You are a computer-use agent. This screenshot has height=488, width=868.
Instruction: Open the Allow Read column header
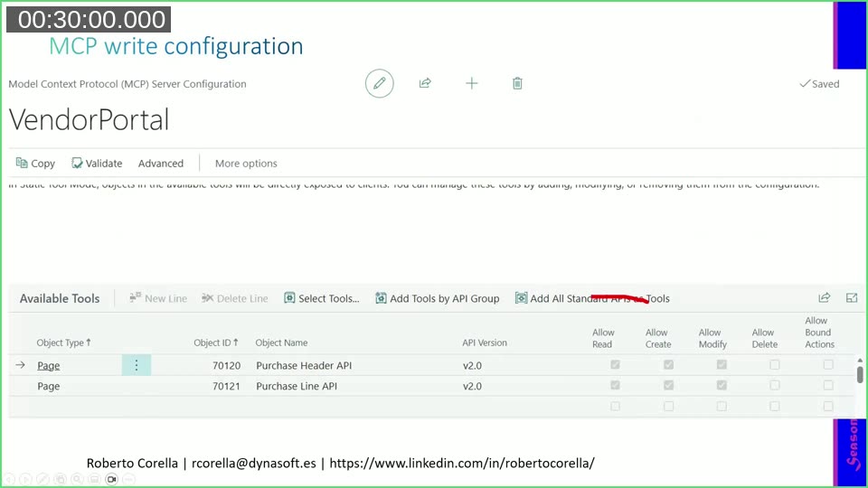[603, 338]
